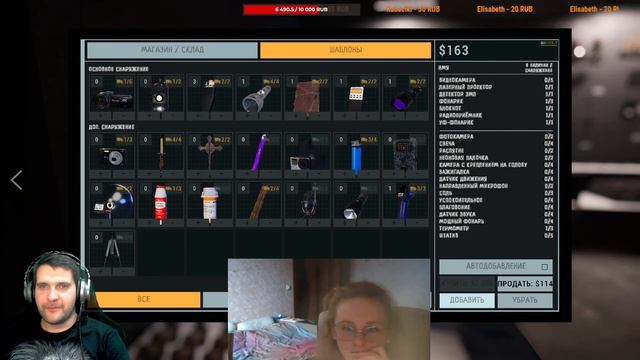This screenshot has width=640, height=360.
Task: Click the plus button under the tripod
Action: (101, 272)
